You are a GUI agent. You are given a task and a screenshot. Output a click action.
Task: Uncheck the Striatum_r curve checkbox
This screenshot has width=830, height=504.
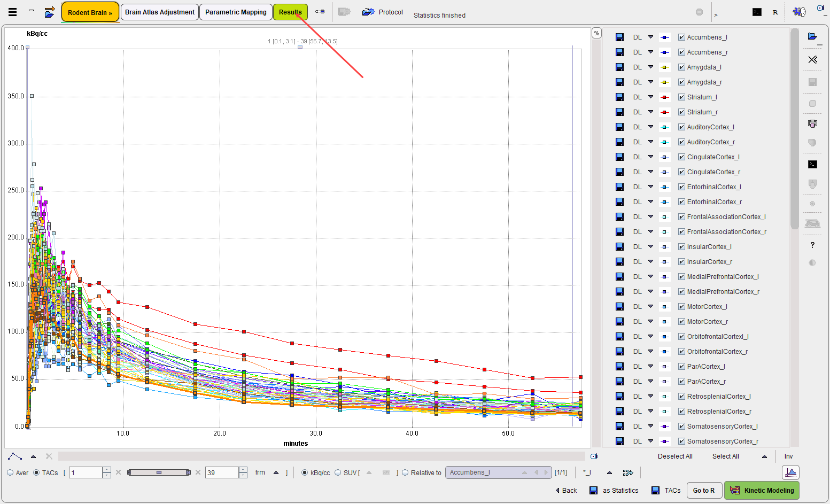[681, 112]
